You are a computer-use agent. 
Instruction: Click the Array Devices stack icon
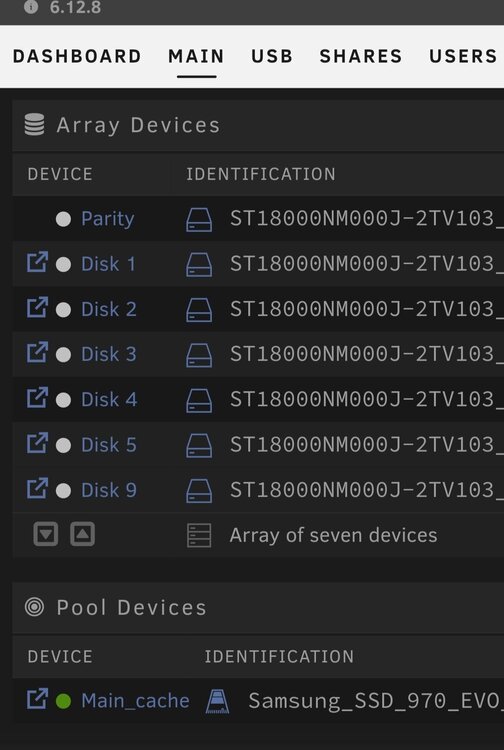(34, 125)
